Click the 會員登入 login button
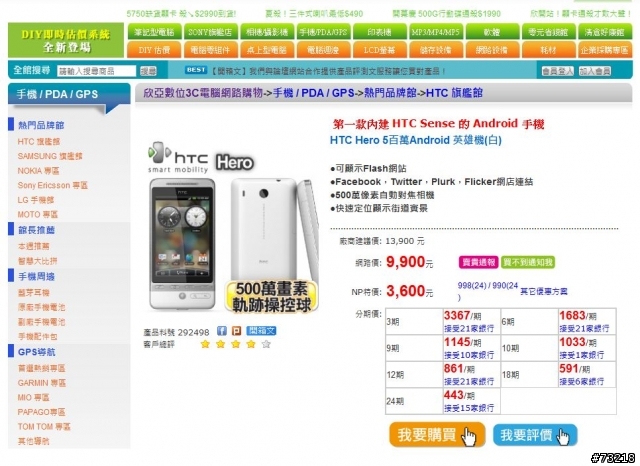The height and width of the screenshot is (466, 640). pos(558,71)
